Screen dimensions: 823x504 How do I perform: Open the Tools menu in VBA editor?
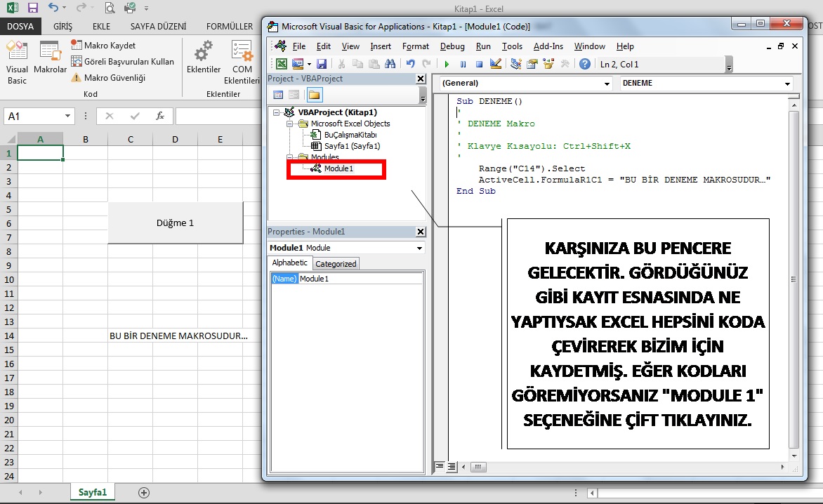(513, 46)
